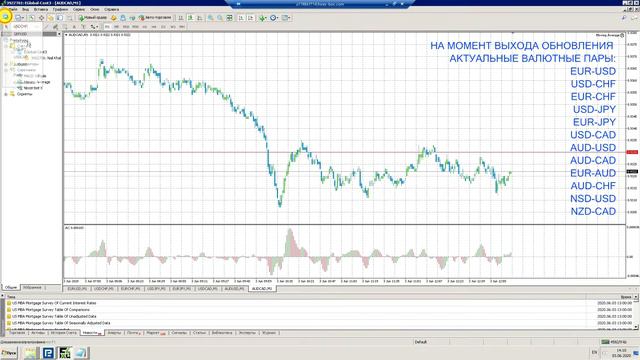Image resolution: width=640 pixels, height=360 pixels.
Task: Open the blue P taskbar application
Action: 48,353
